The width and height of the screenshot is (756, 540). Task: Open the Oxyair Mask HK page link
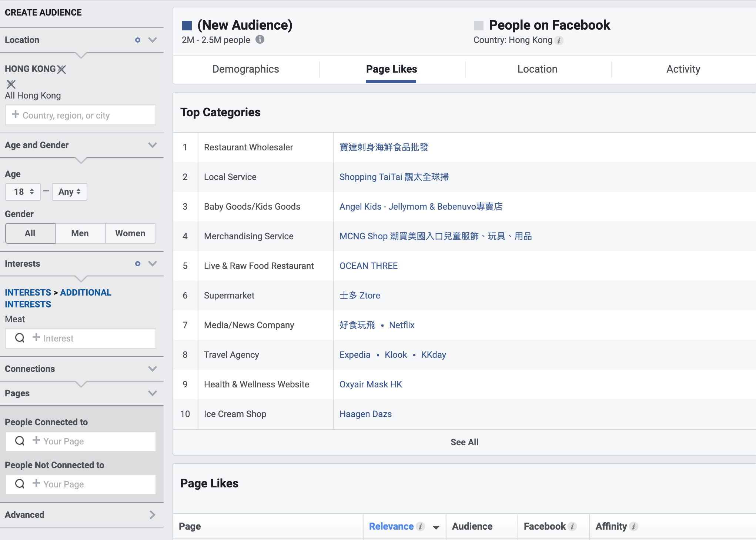coord(371,384)
